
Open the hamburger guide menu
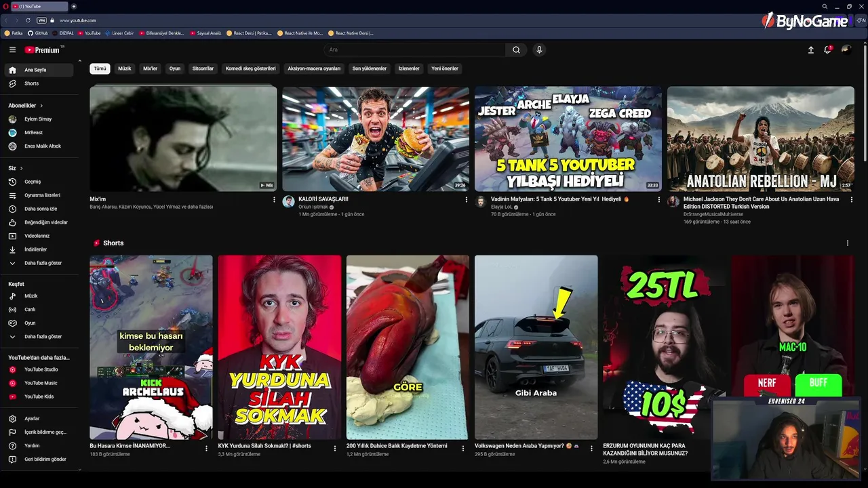tap(12, 49)
